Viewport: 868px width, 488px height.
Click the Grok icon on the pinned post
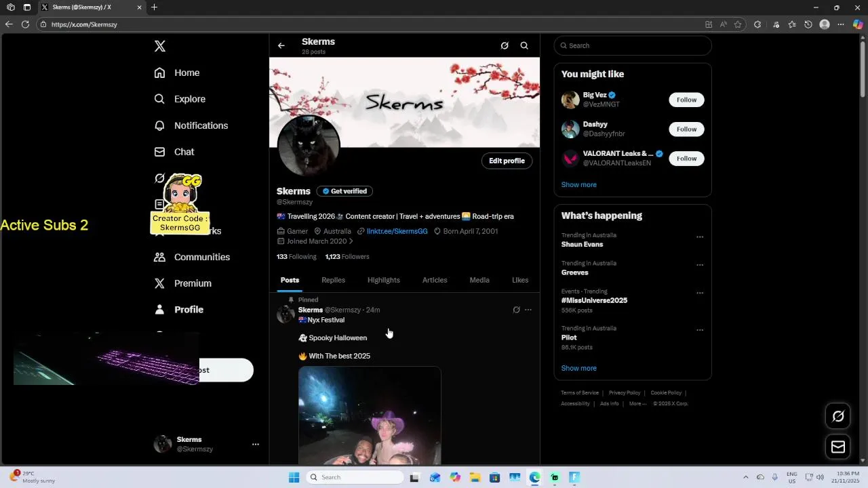(x=516, y=310)
